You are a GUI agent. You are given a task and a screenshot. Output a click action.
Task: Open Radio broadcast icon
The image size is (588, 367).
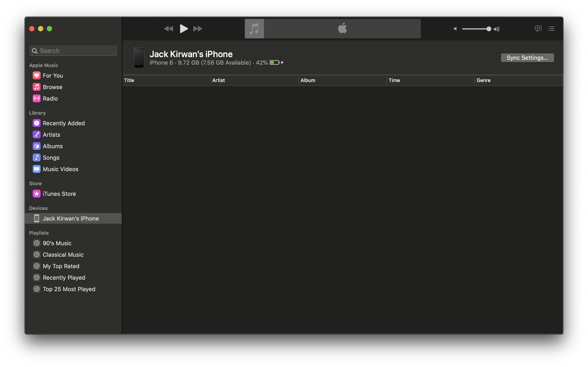(x=36, y=98)
